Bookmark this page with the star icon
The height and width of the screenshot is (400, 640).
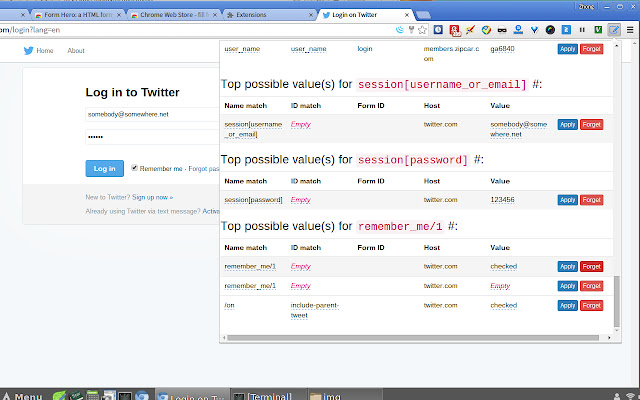pyautogui.click(x=422, y=30)
